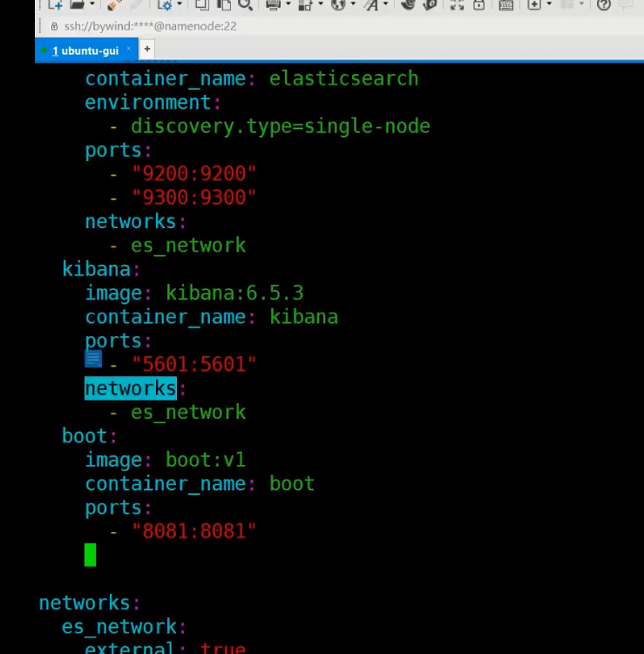Viewport: 644px width, 654px height.
Task: Click the blue note icon near 5601
Action: coord(93,359)
